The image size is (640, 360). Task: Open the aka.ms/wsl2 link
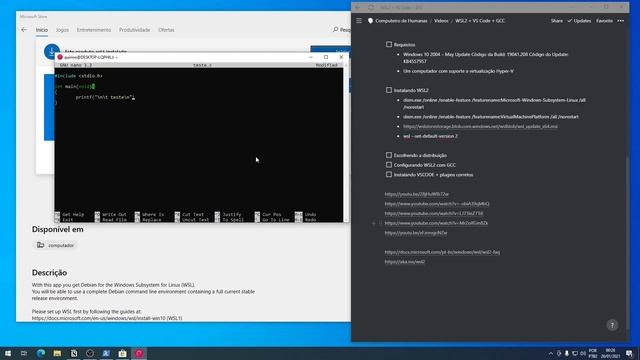(404, 262)
